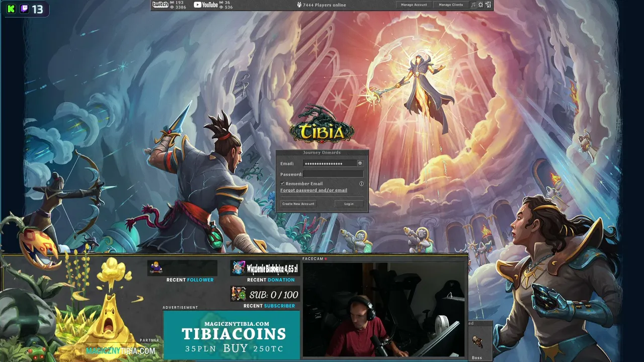This screenshot has width=644, height=362.
Task: Click the TIBIACOINS advertisement banner
Action: click(x=232, y=335)
